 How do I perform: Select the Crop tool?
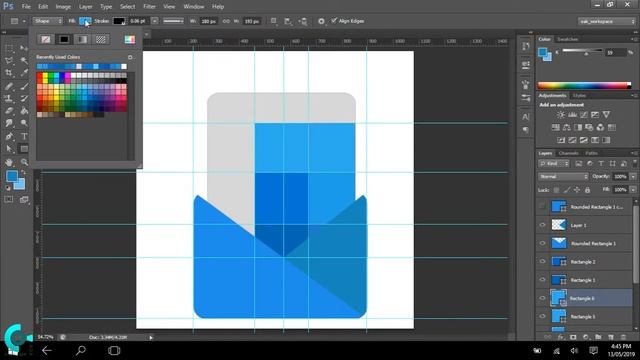click(9, 73)
